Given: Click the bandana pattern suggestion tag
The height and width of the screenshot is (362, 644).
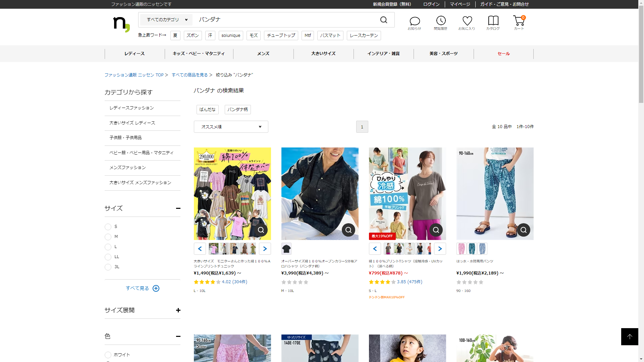Looking at the screenshot, I should point(237,110).
